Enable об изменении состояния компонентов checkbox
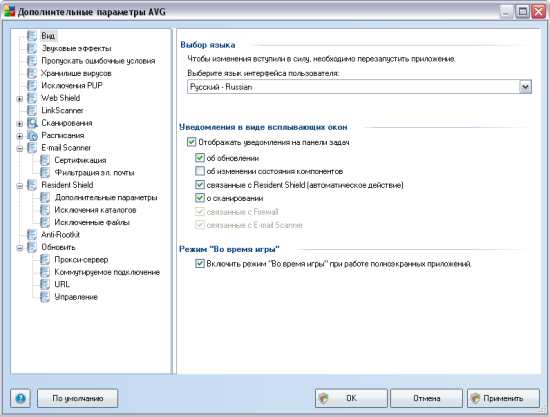The width and height of the screenshot is (550, 417). (200, 171)
